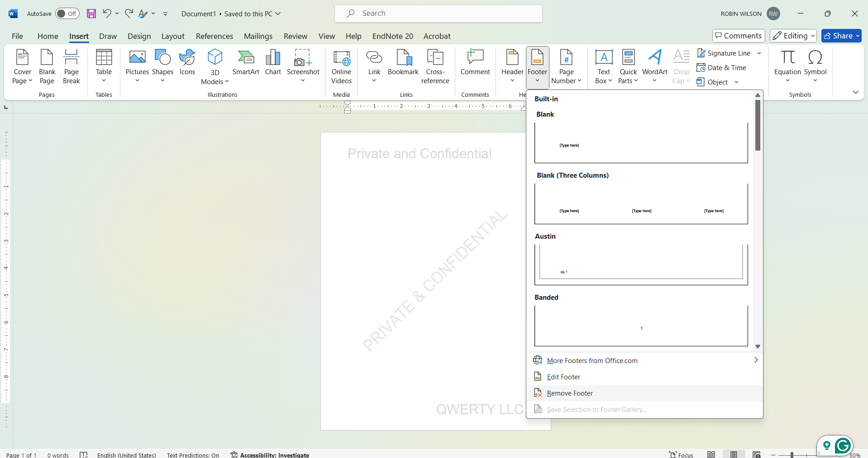Toggle Text Predictions in status bar
This screenshot has height=458, width=868.
[x=192, y=454]
